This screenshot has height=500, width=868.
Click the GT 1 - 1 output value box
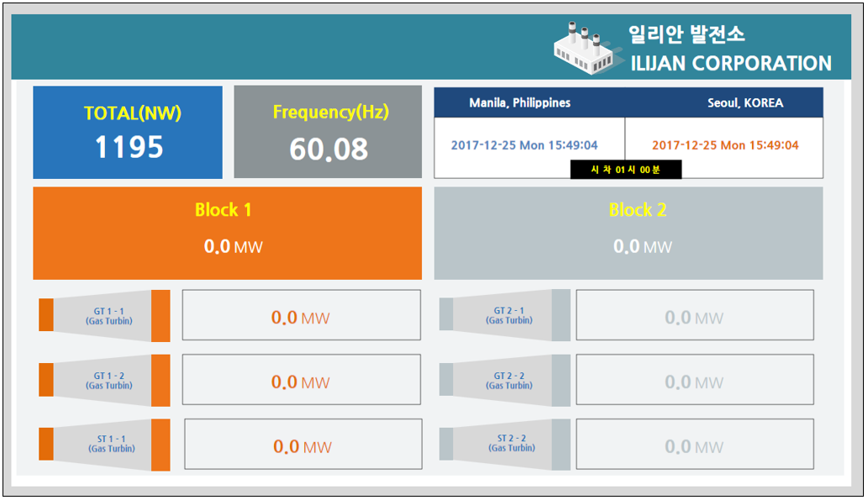pyautogui.click(x=301, y=315)
